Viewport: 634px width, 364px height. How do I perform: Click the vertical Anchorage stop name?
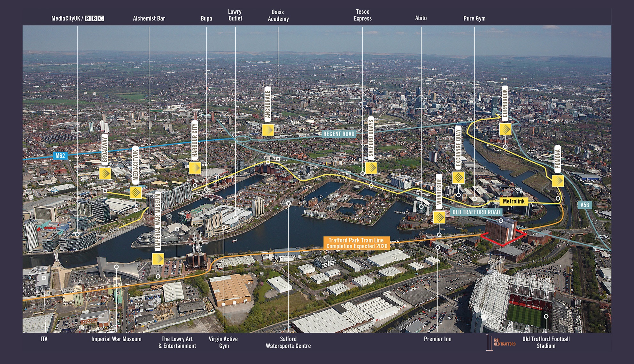tap(268, 104)
